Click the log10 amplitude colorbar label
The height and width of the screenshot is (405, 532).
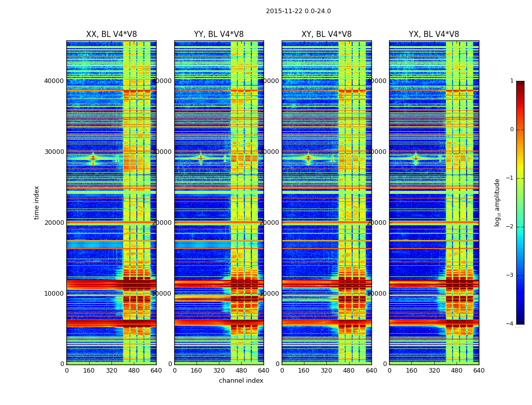(497, 202)
